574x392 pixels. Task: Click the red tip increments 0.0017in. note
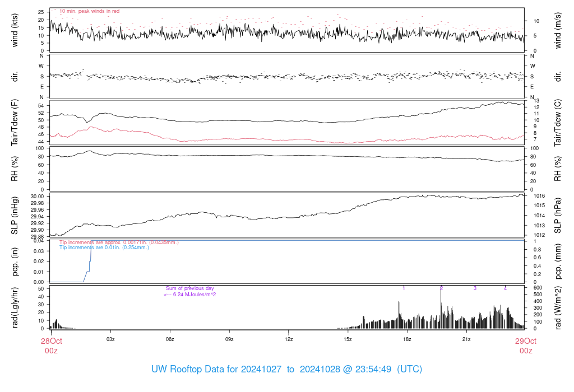[119, 242]
